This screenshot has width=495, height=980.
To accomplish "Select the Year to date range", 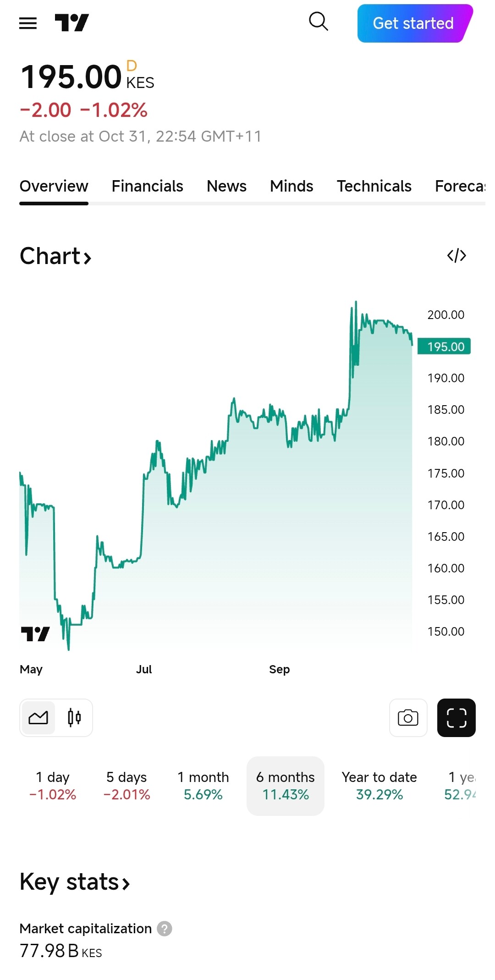I will coord(379,786).
